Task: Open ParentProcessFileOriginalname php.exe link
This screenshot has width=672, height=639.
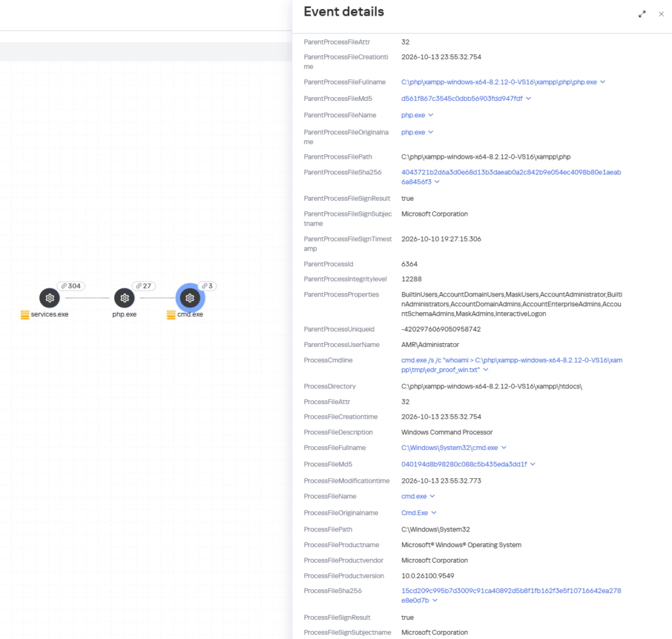Action: [x=413, y=133]
